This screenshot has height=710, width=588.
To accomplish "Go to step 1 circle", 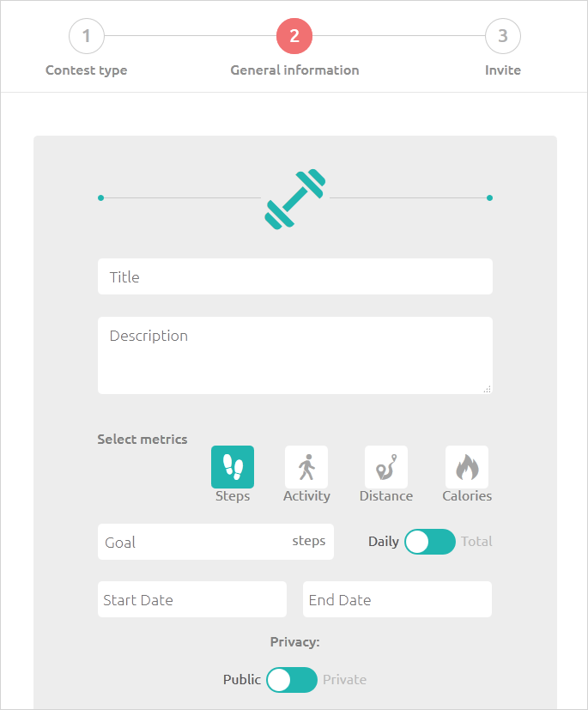I will [87, 36].
